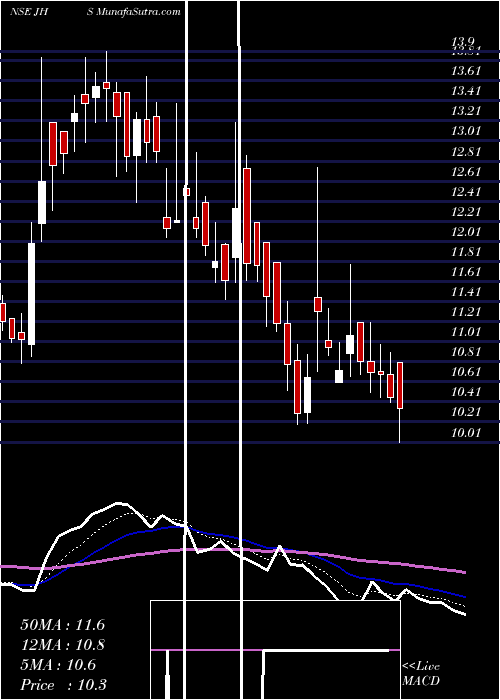This screenshot has height=700, width=500.
Task: Click the <<Live MACD label
Action: coord(421,674)
